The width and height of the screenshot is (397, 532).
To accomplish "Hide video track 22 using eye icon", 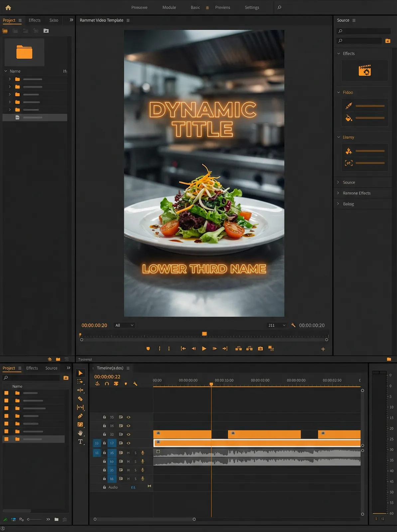I will 128,434.
